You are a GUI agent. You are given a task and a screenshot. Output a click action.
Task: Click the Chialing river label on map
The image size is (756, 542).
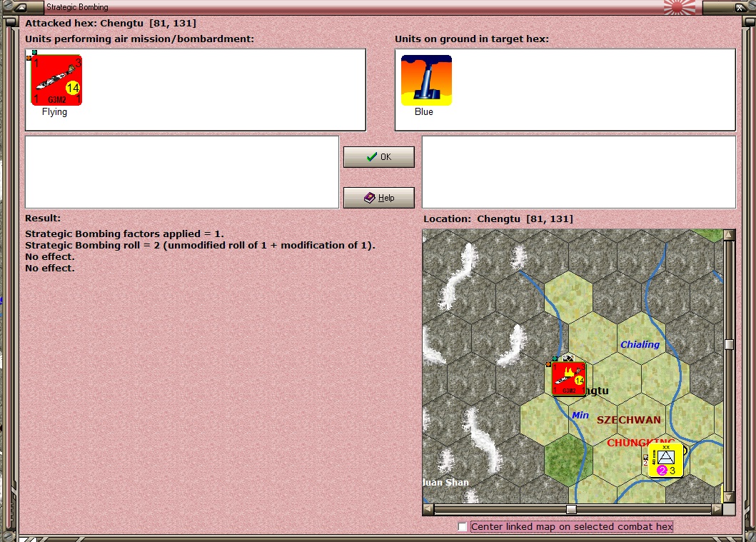coord(640,344)
